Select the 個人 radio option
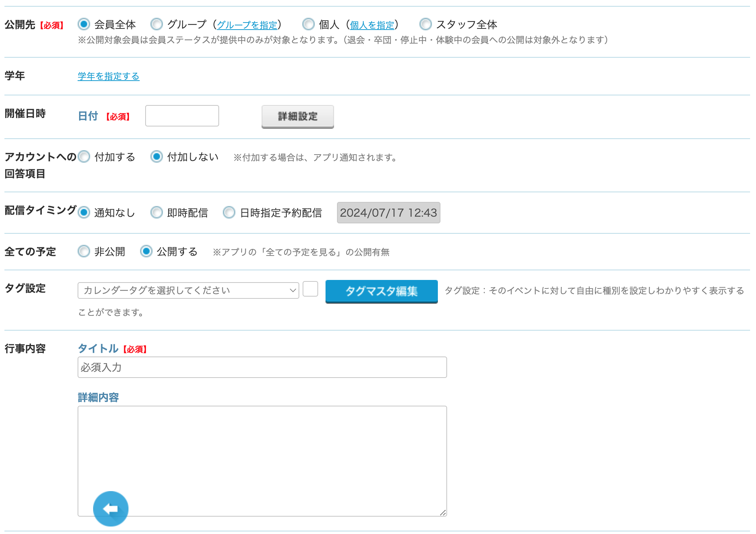 pyautogui.click(x=308, y=24)
